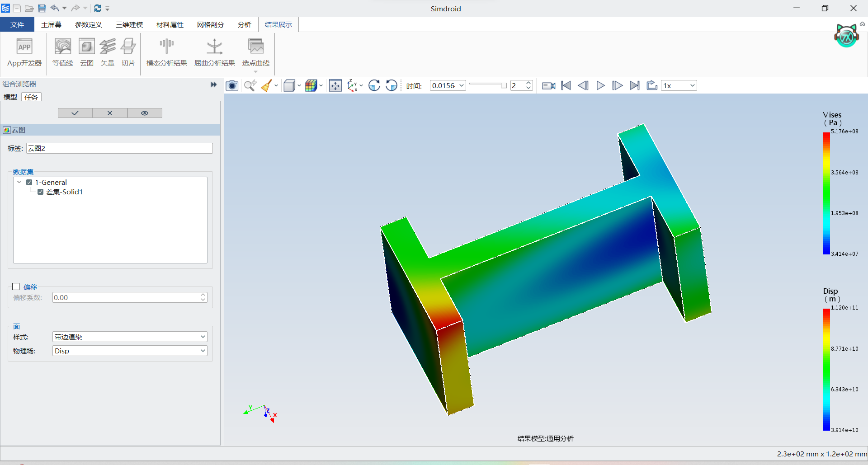Open the 物理场 Disp dropdown
The image size is (868, 465).
tap(130, 351)
